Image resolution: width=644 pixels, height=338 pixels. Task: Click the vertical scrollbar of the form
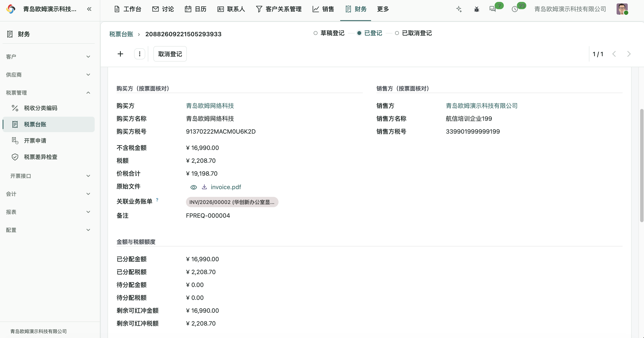641,165
